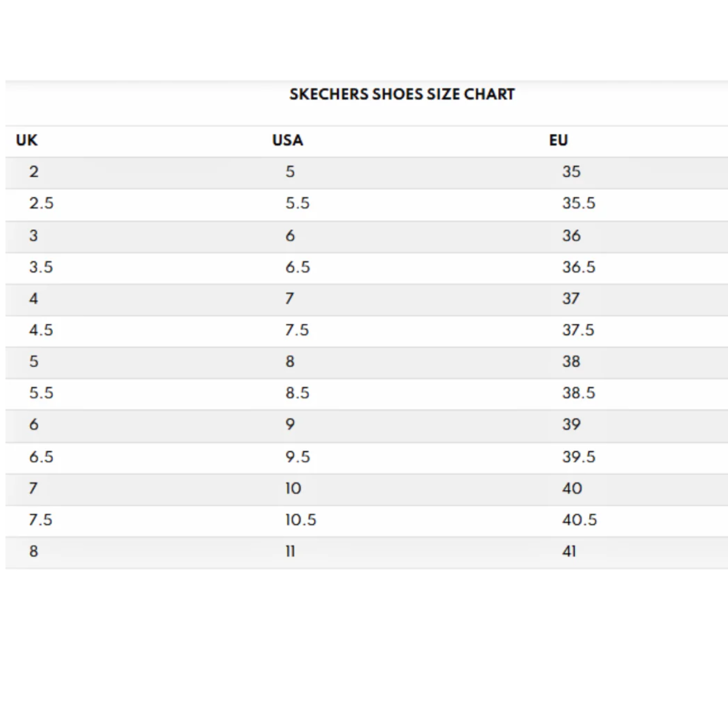Click UK size 8 cell
The width and height of the screenshot is (728, 728).
(x=34, y=551)
